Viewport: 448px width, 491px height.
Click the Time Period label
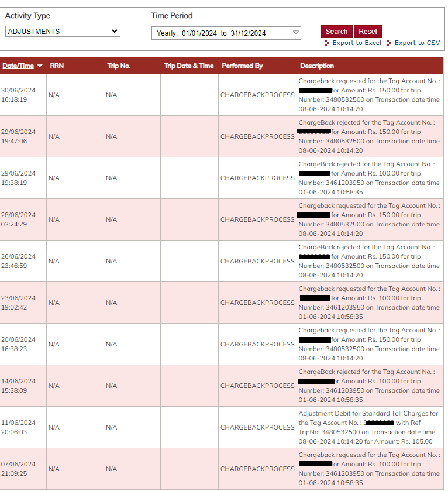(x=172, y=16)
